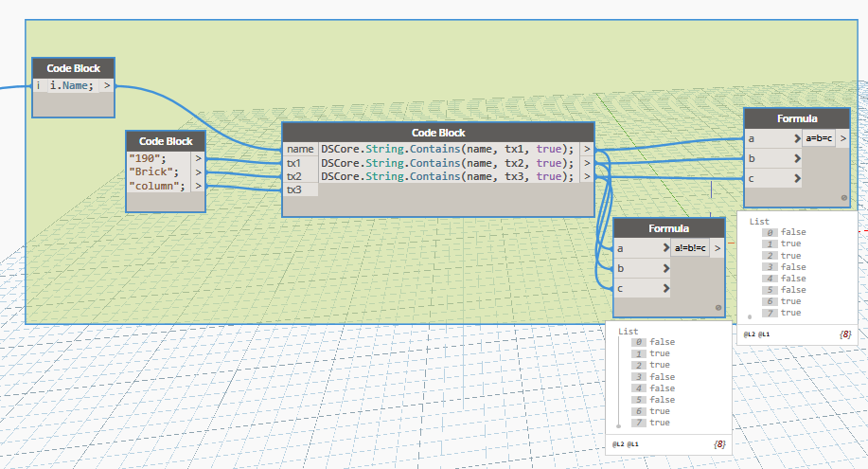Select index 4 false in the a!=b!=c Formula preview

tap(653, 388)
